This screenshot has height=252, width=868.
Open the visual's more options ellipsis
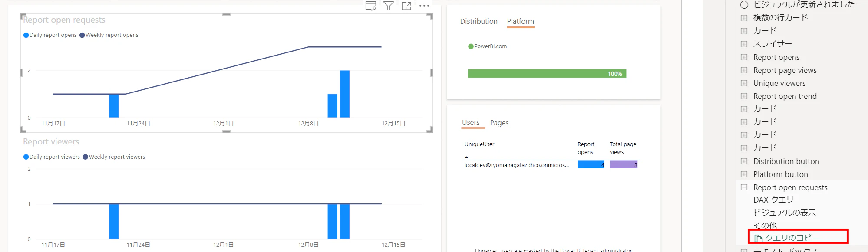[x=424, y=6]
